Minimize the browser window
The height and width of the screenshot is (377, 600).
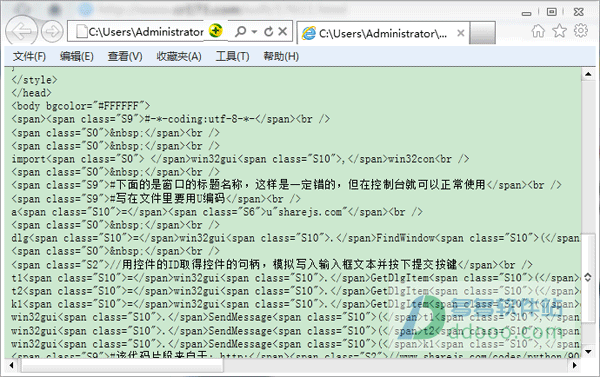[x=527, y=13]
